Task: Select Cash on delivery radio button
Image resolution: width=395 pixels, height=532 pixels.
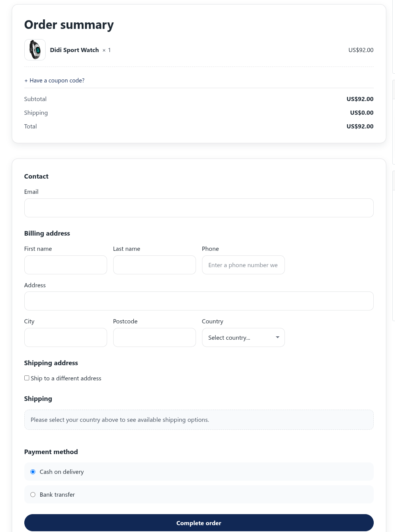Action: [33, 472]
